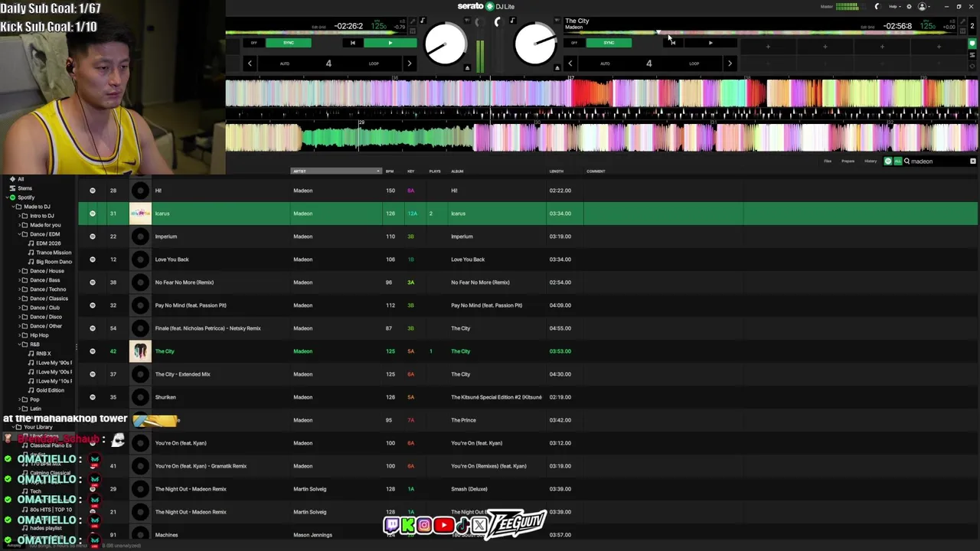Image resolution: width=980 pixels, height=551 pixels.
Task: Open the EDM 2026 playlist
Action: [48, 243]
